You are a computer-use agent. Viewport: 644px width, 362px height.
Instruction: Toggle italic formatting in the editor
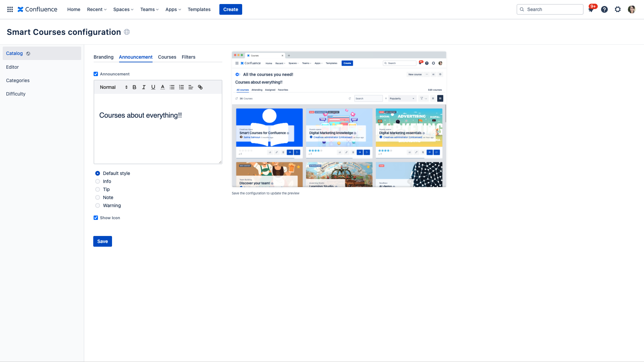click(x=144, y=87)
